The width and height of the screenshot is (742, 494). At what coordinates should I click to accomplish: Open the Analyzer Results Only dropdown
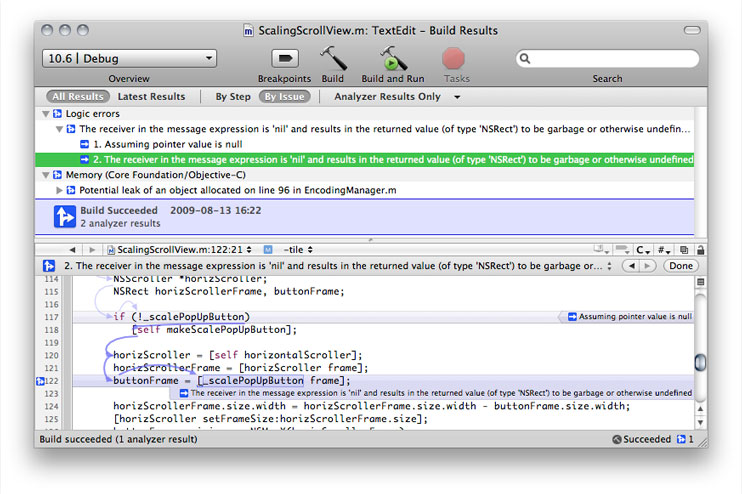point(397,97)
